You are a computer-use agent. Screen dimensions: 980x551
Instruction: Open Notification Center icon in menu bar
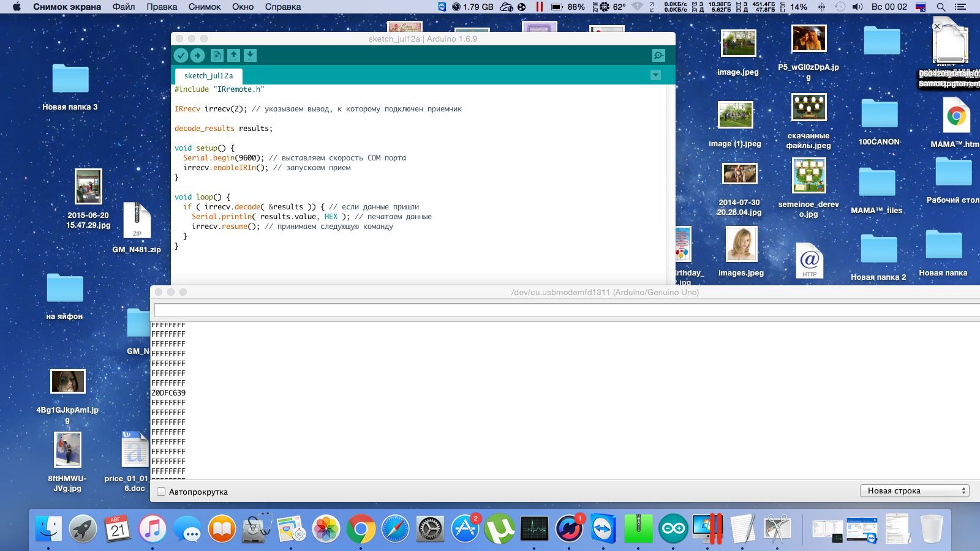click(x=960, y=7)
